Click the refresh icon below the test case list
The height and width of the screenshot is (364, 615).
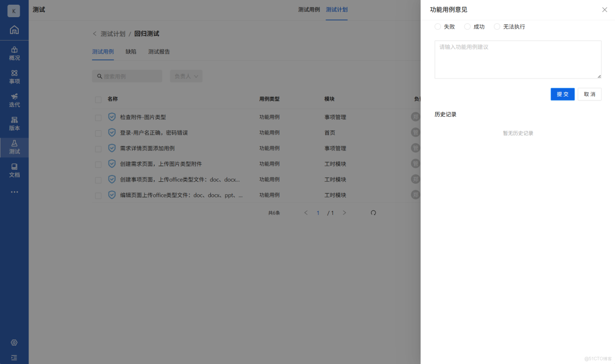(373, 212)
